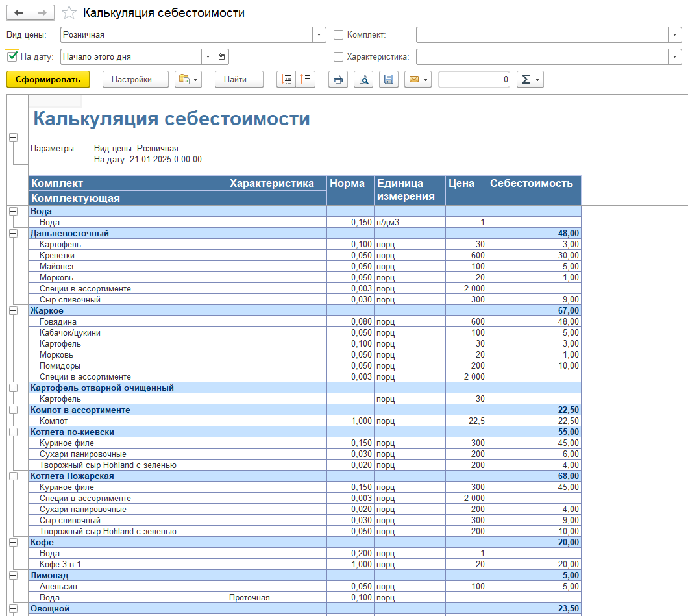The image size is (688, 616).
Task: Enable the Комплект filter checkbox
Action: pyautogui.click(x=339, y=34)
